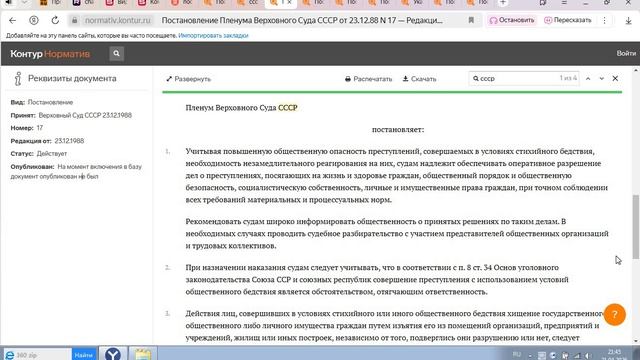Close the in-document search with the X icon
Viewport: 640px width, 360px height.
pyautogui.click(x=615, y=78)
